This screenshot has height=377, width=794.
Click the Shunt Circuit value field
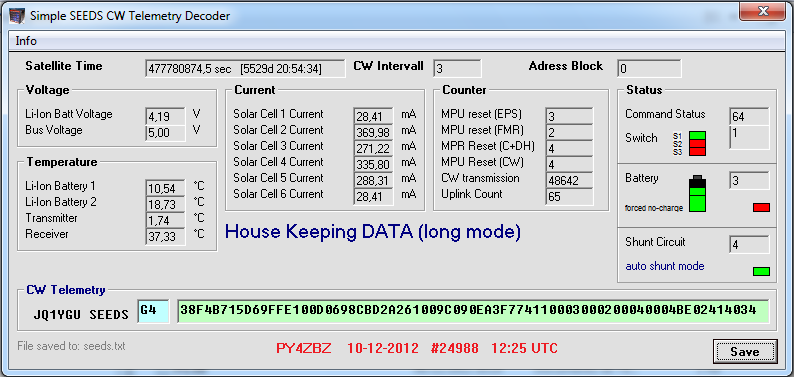pos(749,244)
